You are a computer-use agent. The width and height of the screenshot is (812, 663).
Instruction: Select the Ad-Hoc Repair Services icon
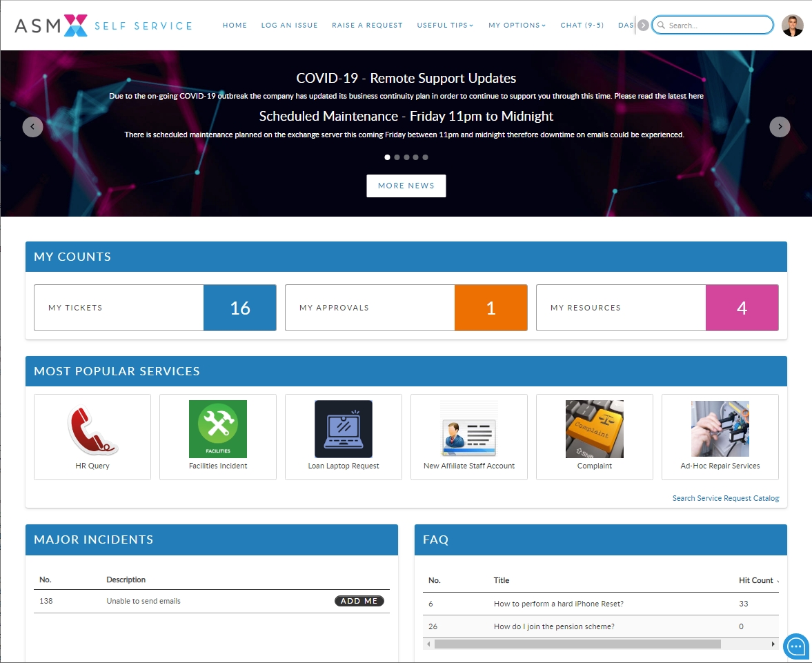[x=720, y=429]
